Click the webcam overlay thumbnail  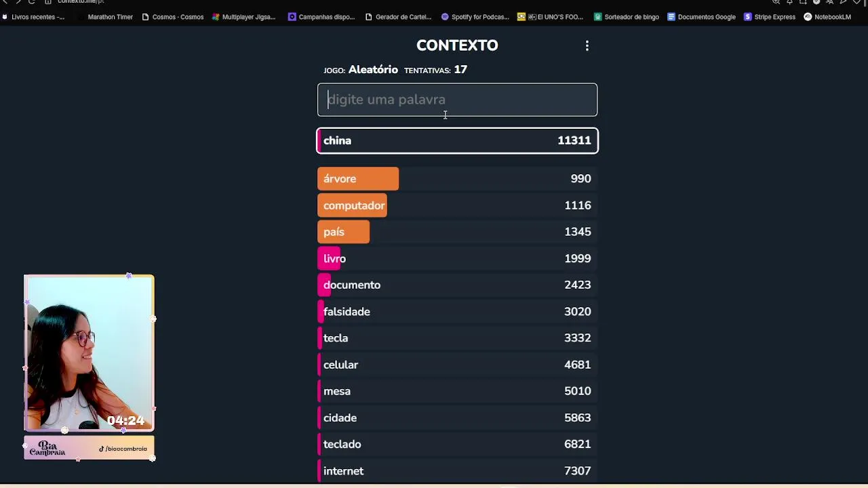(x=89, y=352)
